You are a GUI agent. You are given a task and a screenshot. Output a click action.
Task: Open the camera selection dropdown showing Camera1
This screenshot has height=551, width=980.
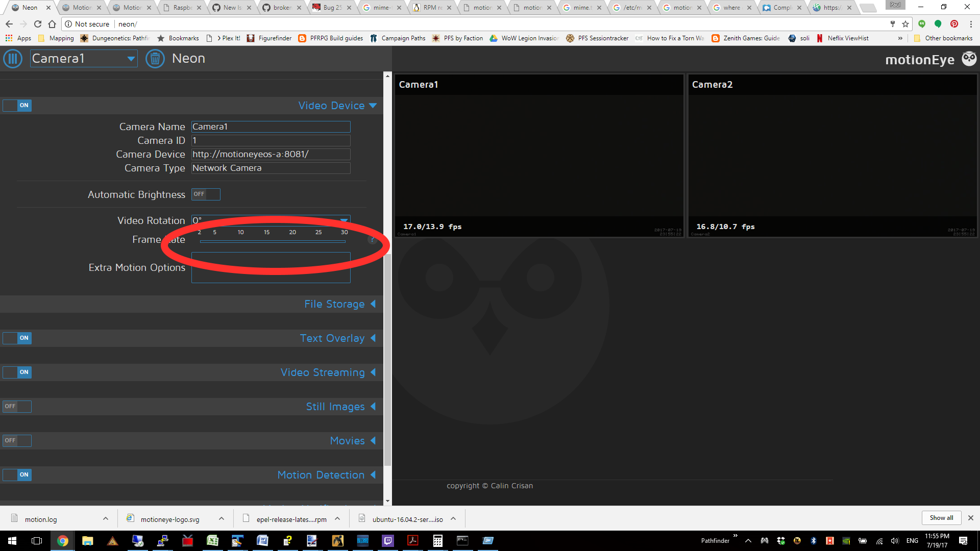click(x=83, y=58)
